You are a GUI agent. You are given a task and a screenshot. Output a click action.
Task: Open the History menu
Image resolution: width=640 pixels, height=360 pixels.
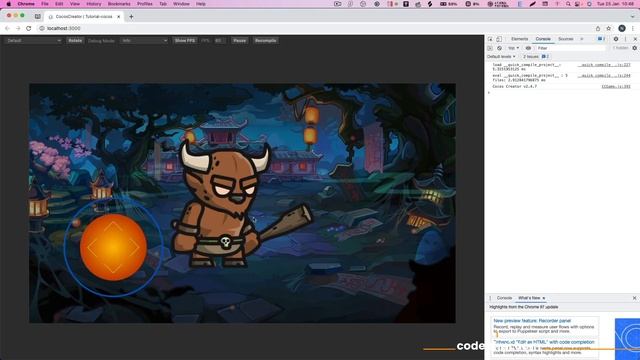click(x=93, y=4)
